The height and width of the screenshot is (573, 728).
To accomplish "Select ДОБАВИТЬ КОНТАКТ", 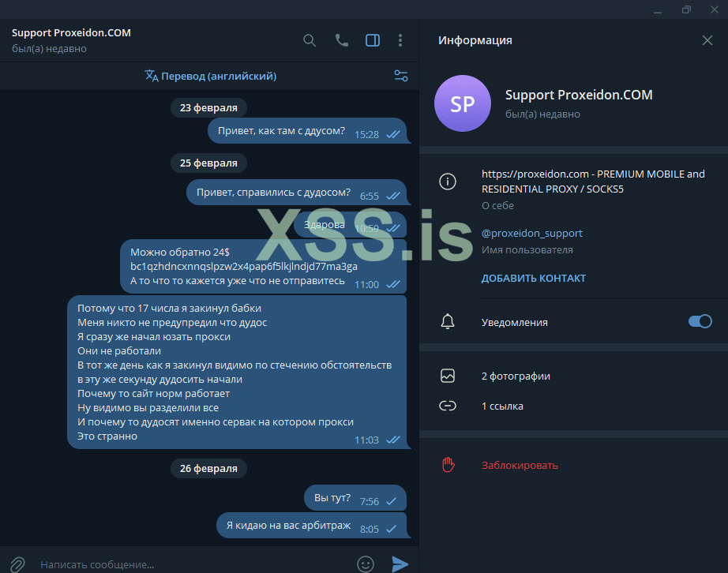I will 534,279.
